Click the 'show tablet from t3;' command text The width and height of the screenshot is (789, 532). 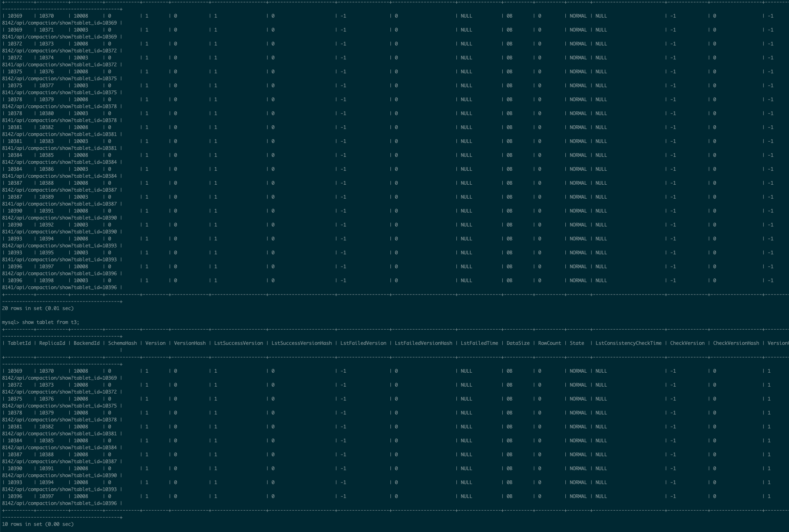tap(50, 322)
